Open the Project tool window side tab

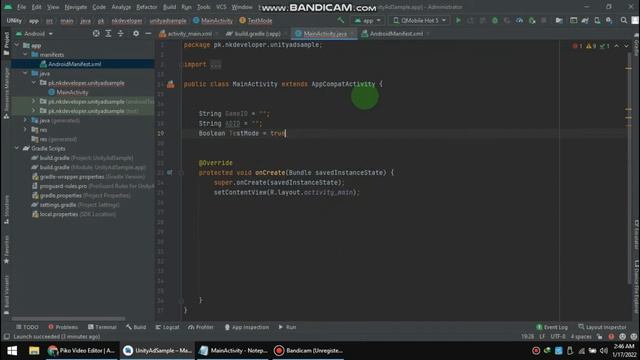click(6, 43)
